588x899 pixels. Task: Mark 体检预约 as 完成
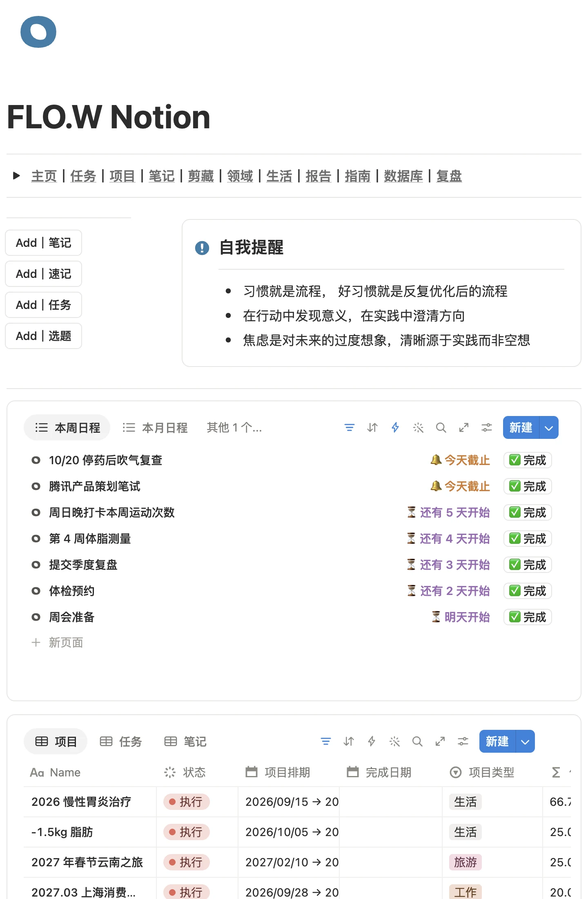point(528,591)
